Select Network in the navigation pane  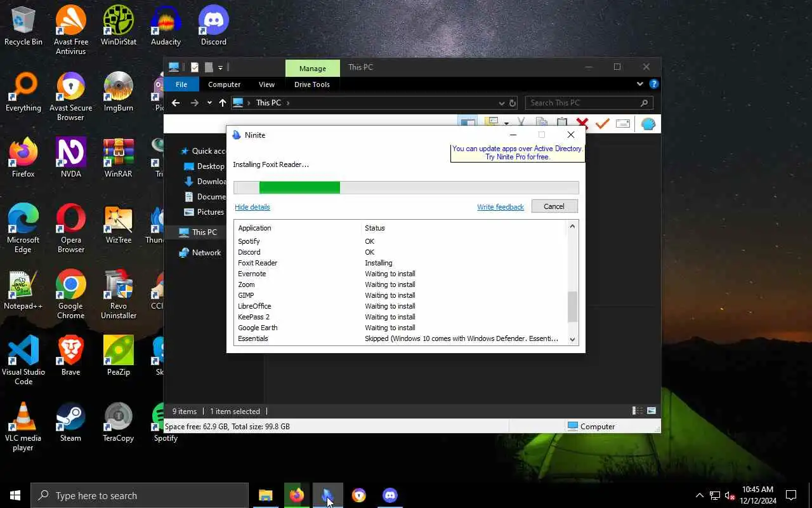pos(206,253)
